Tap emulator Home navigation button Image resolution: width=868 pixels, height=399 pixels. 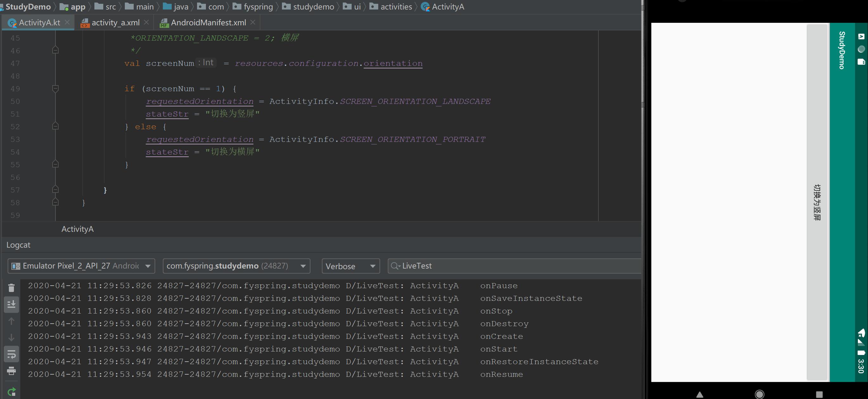(x=760, y=394)
